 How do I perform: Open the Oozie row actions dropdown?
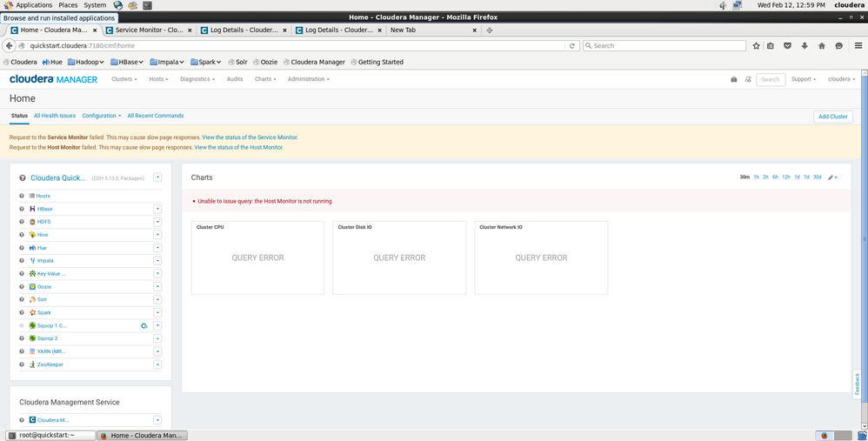click(157, 287)
